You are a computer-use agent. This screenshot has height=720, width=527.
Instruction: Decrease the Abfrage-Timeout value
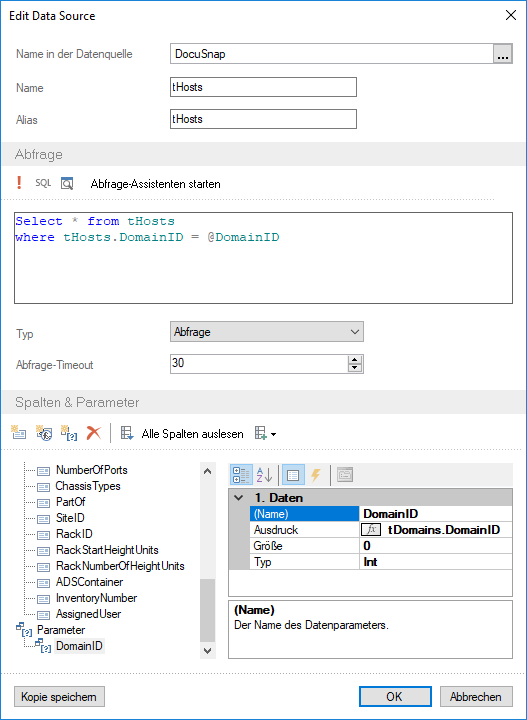355,368
